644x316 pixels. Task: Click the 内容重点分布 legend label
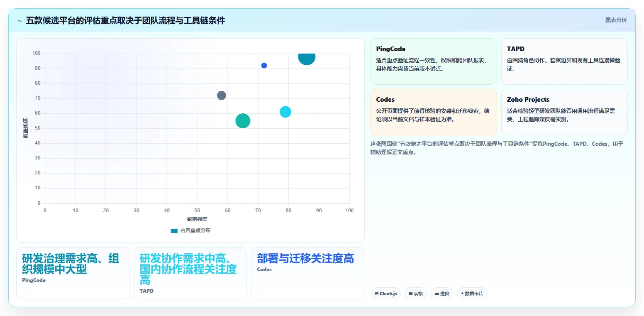[x=195, y=230]
